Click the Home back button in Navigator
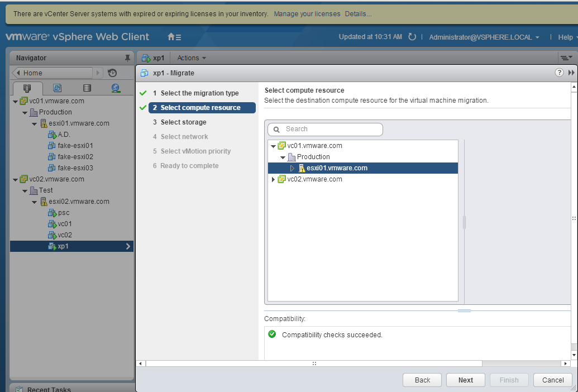The height and width of the screenshot is (392, 578). pyautogui.click(x=52, y=73)
